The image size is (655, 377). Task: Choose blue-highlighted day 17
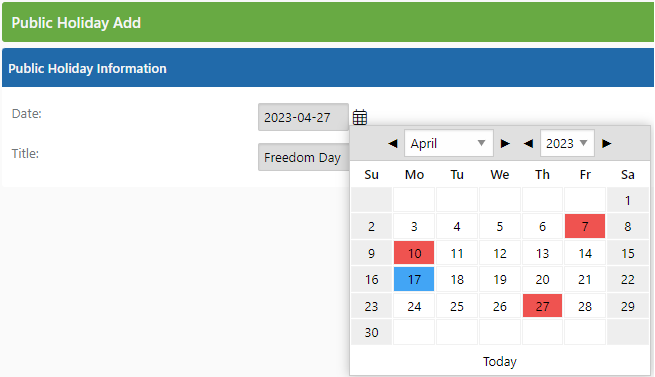(x=414, y=279)
